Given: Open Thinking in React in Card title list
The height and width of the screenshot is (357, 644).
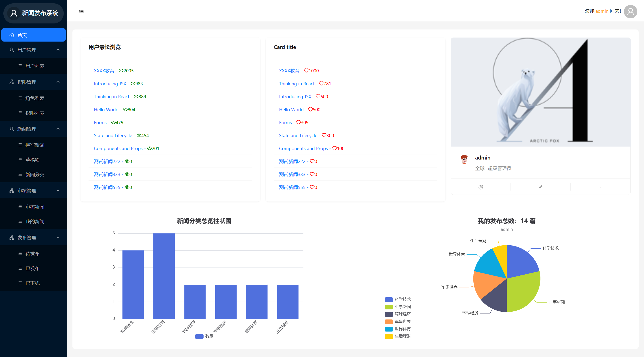Looking at the screenshot, I should click(297, 84).
